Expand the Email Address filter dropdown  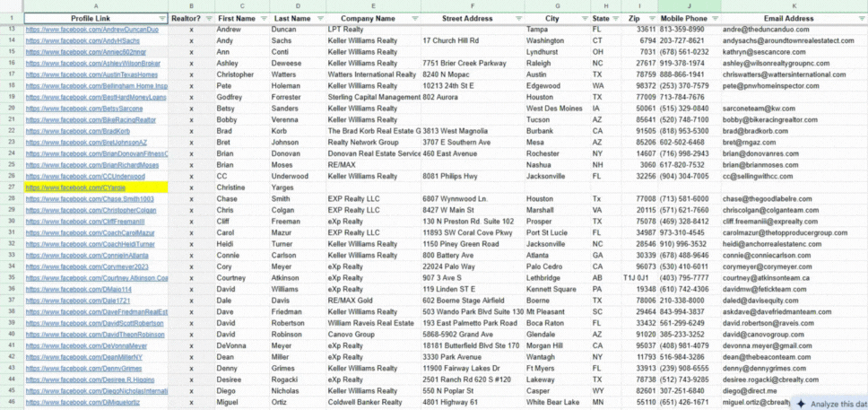(x=861, y=18)
